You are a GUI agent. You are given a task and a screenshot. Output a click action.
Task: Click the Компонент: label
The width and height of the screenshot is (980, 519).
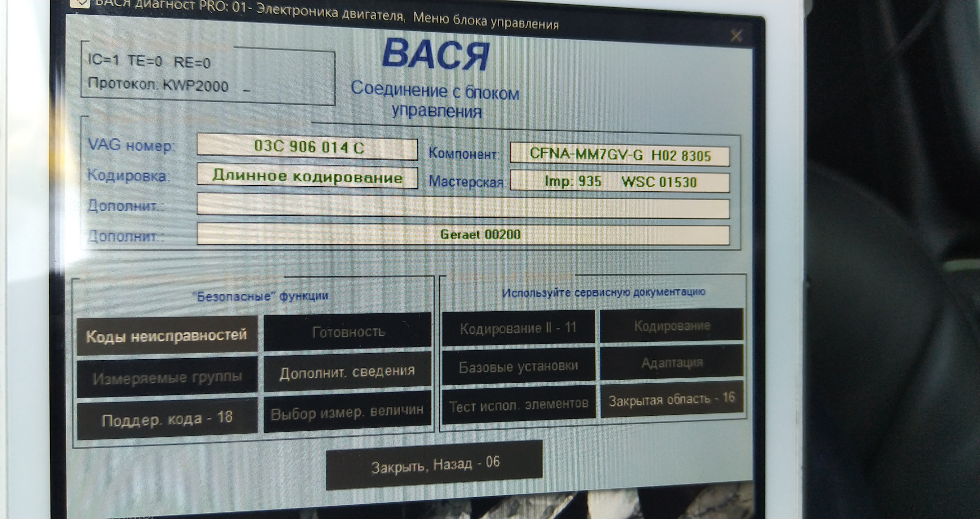click(x=464, y=153)
